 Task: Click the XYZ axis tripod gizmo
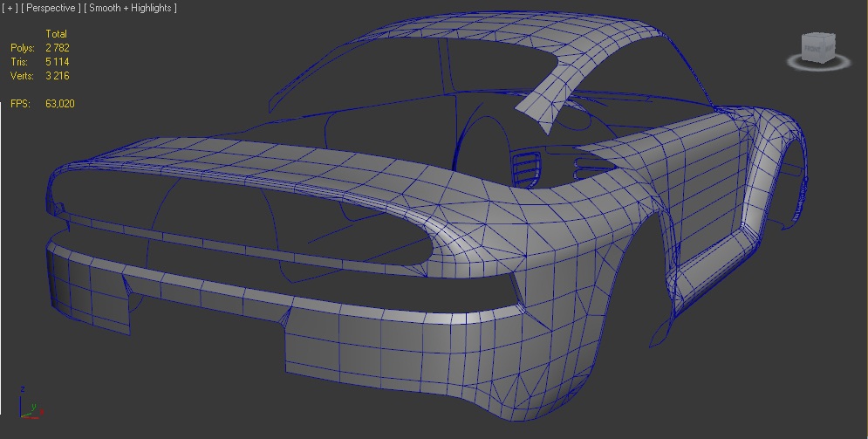[x=31, y=404]
